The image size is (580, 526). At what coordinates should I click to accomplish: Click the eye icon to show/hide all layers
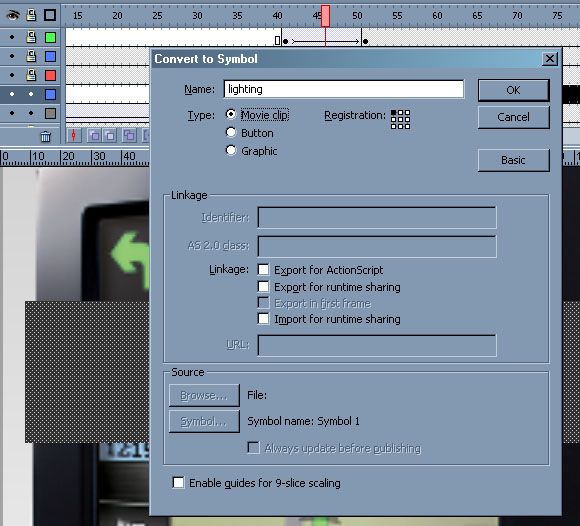(13, 15)
